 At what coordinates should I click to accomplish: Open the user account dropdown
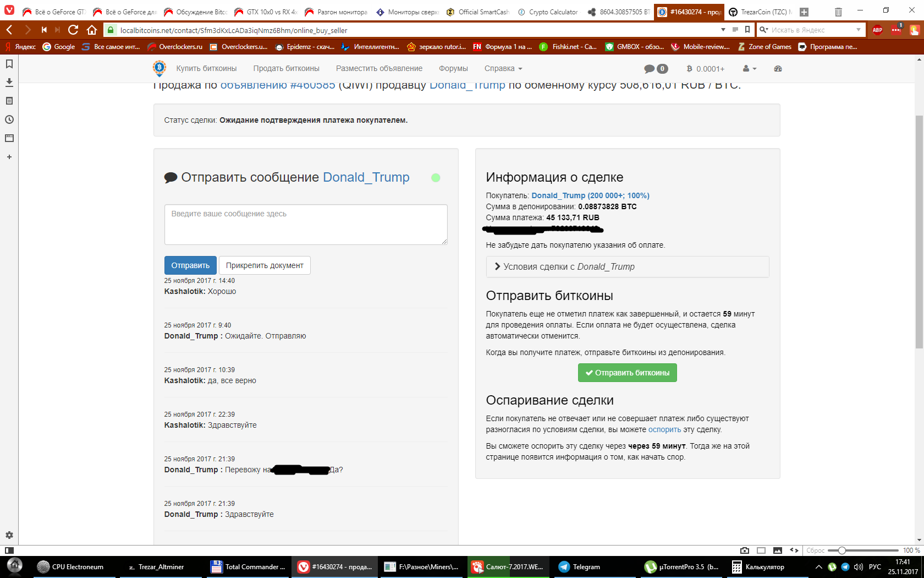[750, 69]
